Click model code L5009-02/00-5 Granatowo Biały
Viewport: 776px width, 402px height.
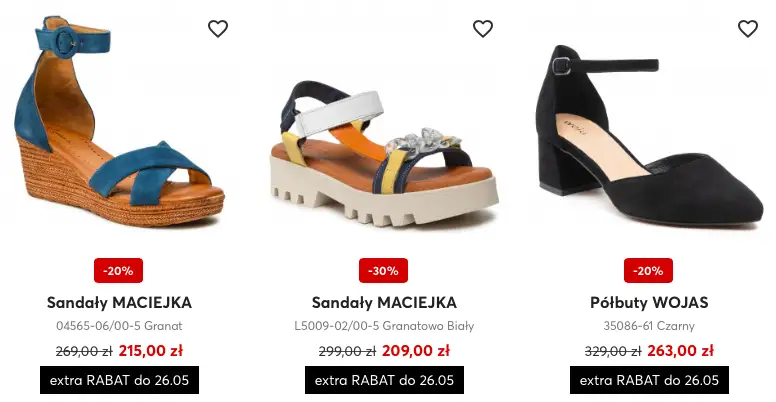(384, 326)
